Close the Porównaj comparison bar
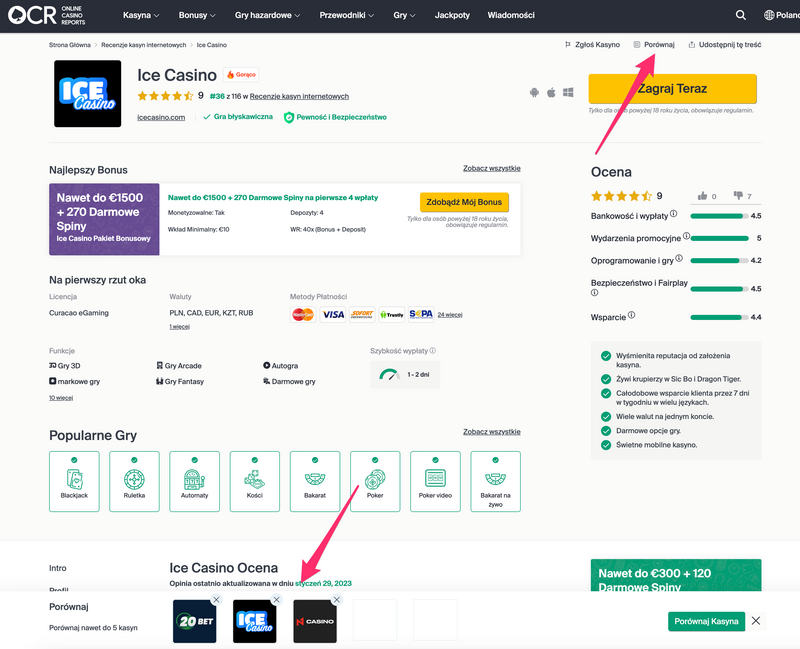Screen dimensions: 800x649 756,621
